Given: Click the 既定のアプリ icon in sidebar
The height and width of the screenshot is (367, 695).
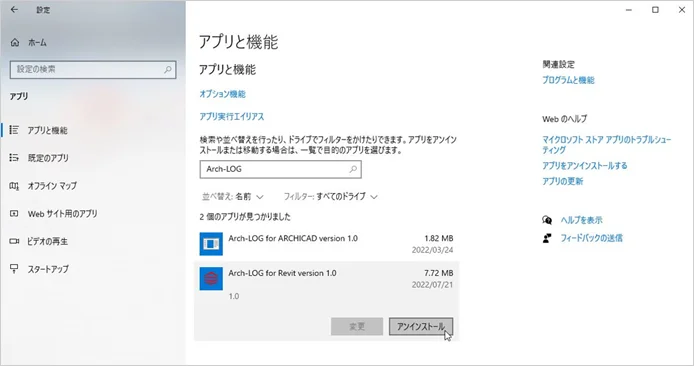Looking at the screenshot, I should tap(14, 158).
